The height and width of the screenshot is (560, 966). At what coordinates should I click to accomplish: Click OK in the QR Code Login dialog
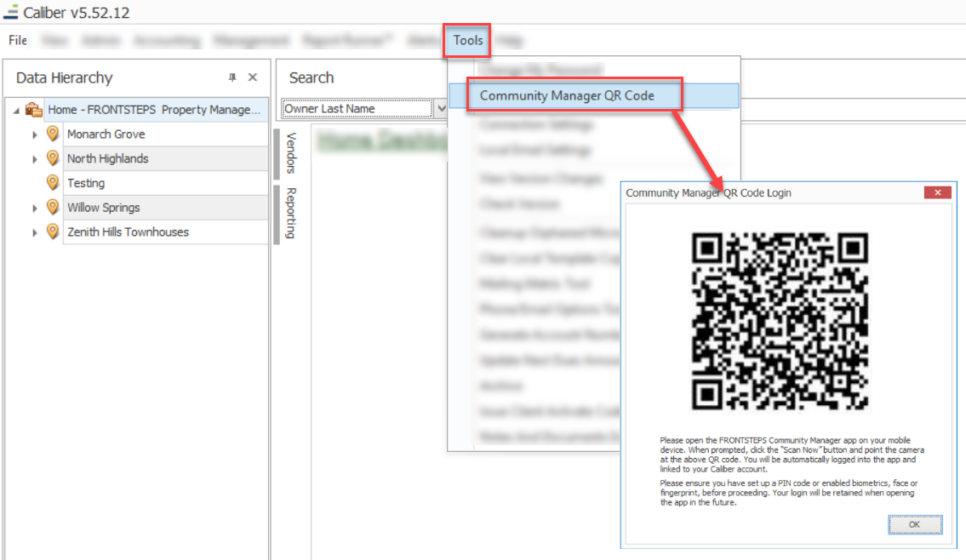[915, 524]
